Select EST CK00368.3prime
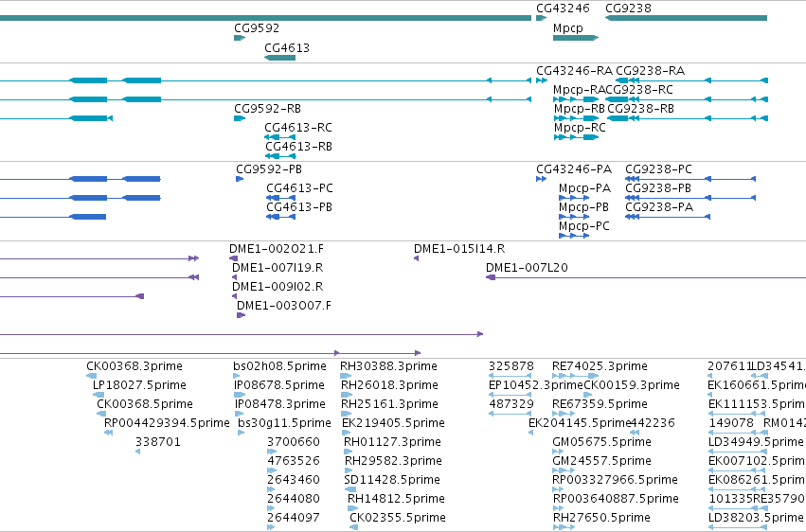Image resolution: width=806 pixels, height=532 pixels. point(134,366)
